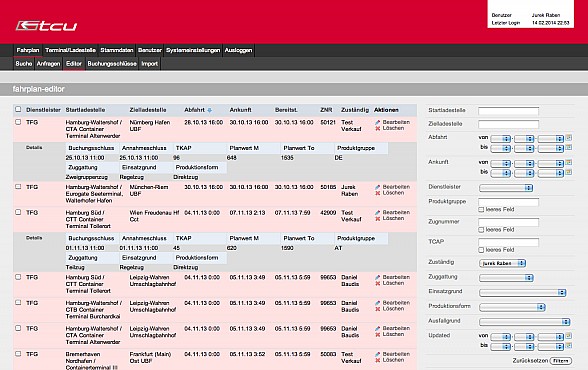This screenshot has height=370, width=588.
Task: Click the red delete X for München-Riem row
Action: click(378, 193)
